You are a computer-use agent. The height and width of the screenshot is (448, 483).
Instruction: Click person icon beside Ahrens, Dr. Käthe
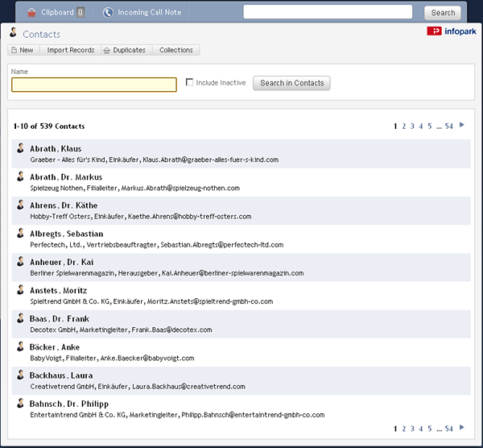pyautogui.click(x=20, y=205)
